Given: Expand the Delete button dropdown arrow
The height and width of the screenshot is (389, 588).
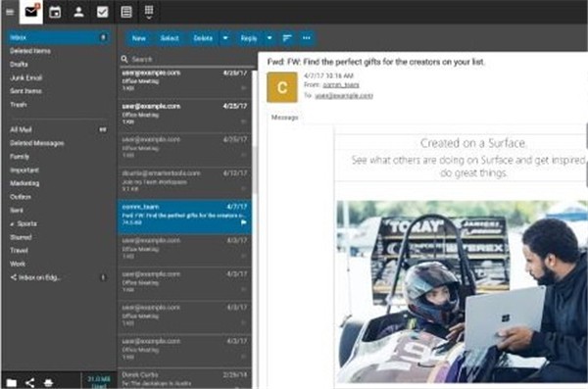Looking at the screenshot, I should point(225,38).
